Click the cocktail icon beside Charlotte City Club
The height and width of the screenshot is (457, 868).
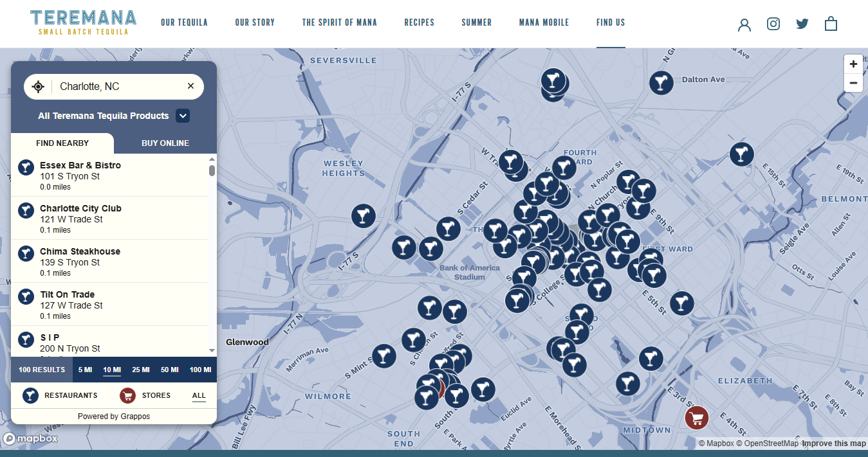click(26, 211)
